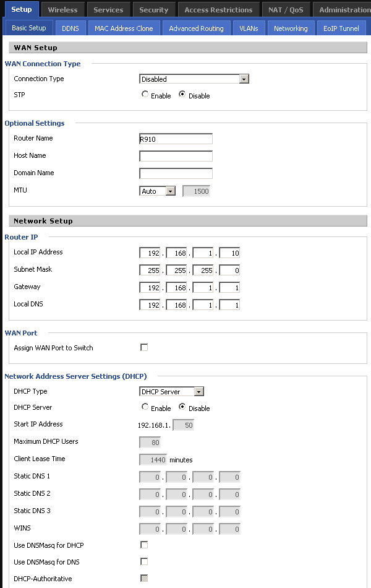371x588 pixels.
Task: Click the Router Name field
Action: [x=176, y=139]
